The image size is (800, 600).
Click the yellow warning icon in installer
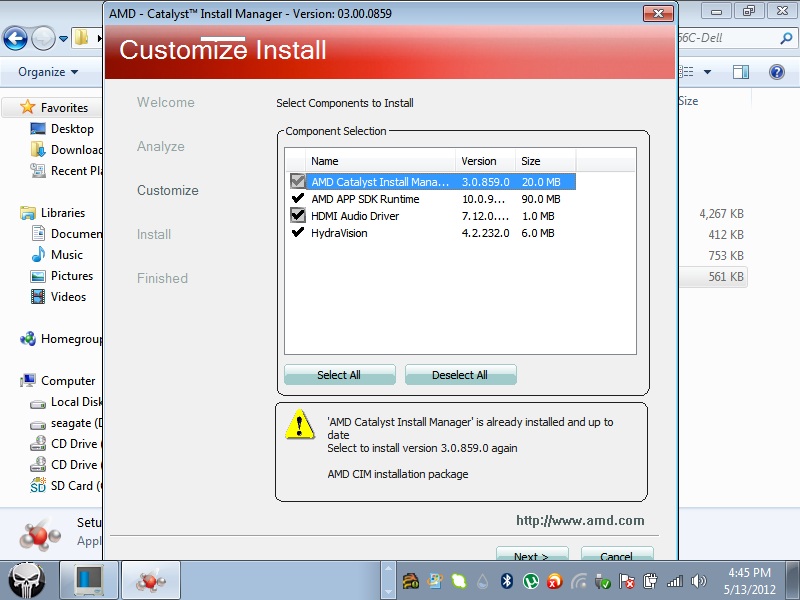click(299, 424)
